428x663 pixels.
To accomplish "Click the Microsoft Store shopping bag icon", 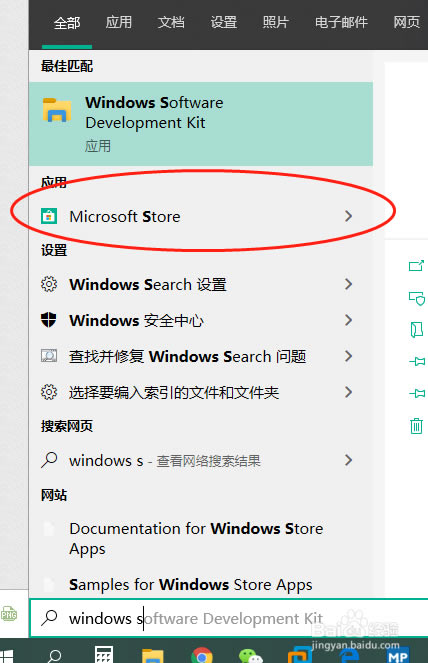I will (49, 216).
